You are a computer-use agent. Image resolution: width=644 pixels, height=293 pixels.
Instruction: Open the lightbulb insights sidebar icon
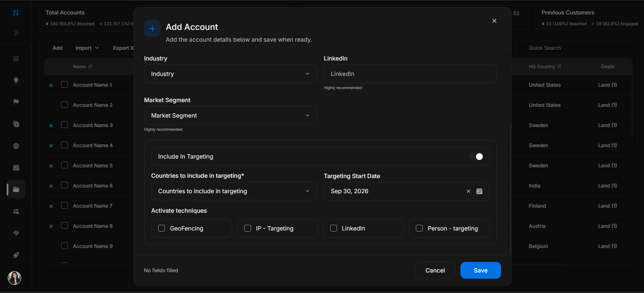[x=16, y=80]
